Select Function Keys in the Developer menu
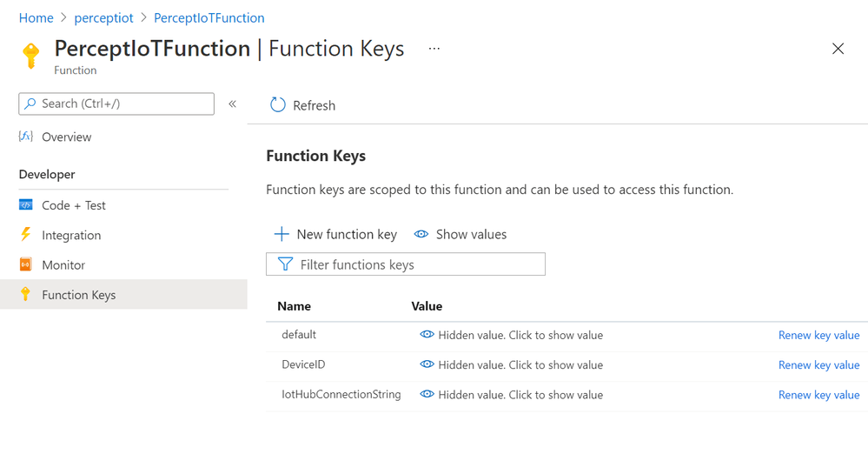This screenshot has height=474, width=868. (x=78, y=295)
